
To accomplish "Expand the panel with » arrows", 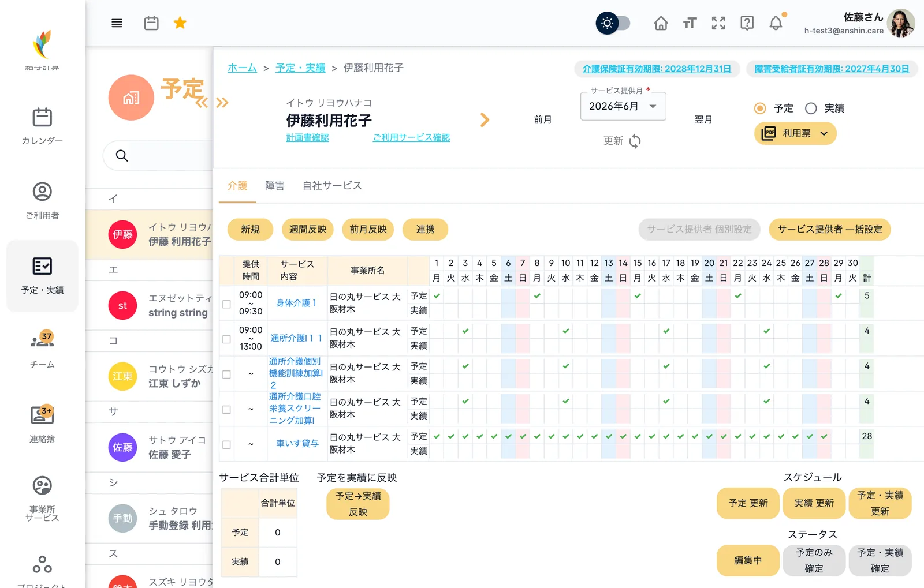I will (222, 103).
